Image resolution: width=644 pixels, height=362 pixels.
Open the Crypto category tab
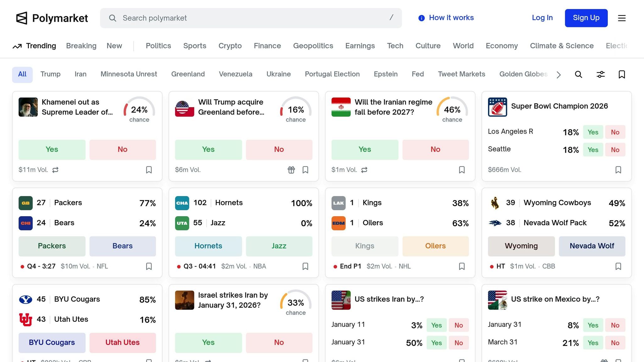tap(230, 46)
